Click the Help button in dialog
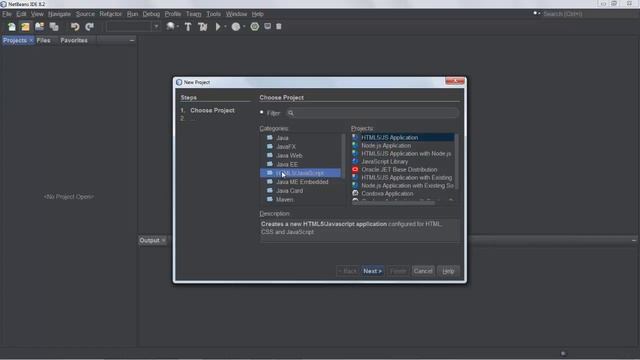 448,271
